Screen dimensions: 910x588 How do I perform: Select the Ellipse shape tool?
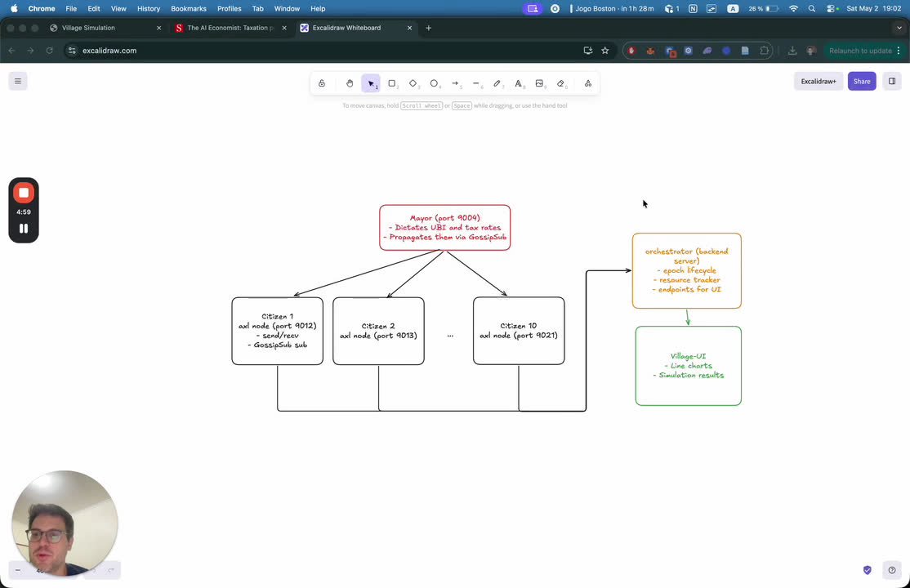tap(434, 83)
